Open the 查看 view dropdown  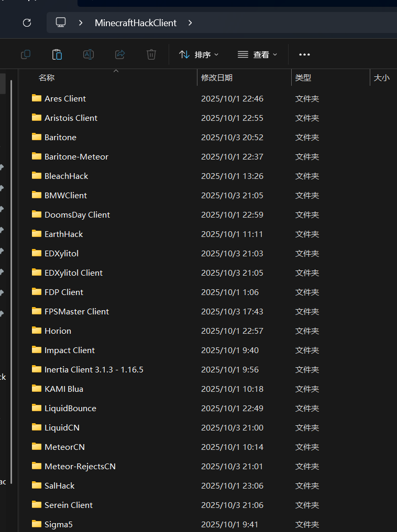pos(257,54)
